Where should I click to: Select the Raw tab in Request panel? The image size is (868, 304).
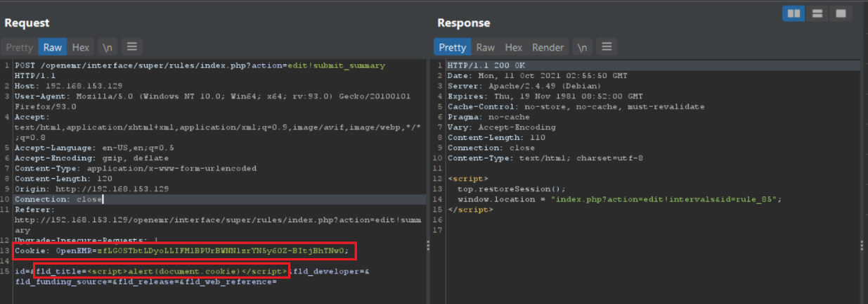pyautogui.click(x=53, y=47)
